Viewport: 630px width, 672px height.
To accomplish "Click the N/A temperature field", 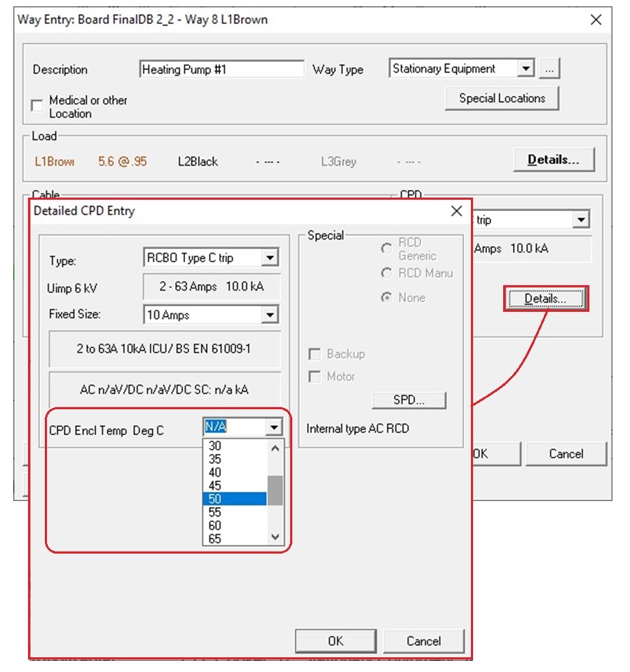I will click(235, 427).
